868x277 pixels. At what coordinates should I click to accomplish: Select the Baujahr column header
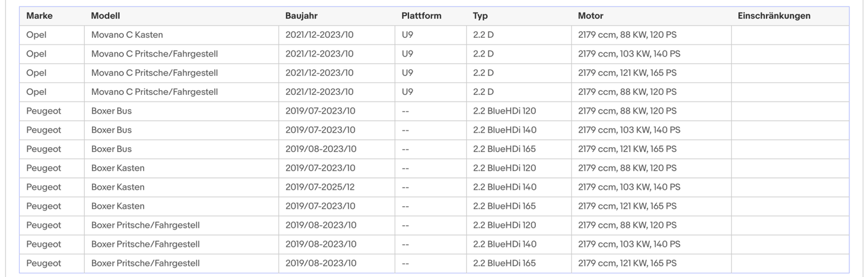pyautogui.click(x=302, y=16)
